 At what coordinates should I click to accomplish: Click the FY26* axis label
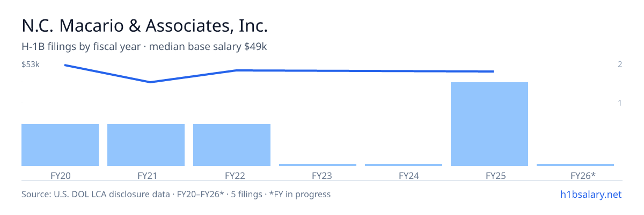click(x=575, y=175)
